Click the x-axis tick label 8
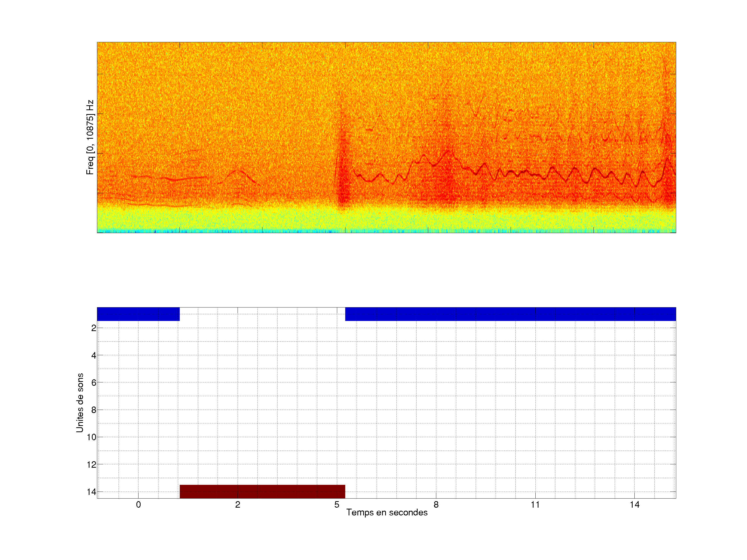Screen dimensions: 747x560 tap(436, 505)
